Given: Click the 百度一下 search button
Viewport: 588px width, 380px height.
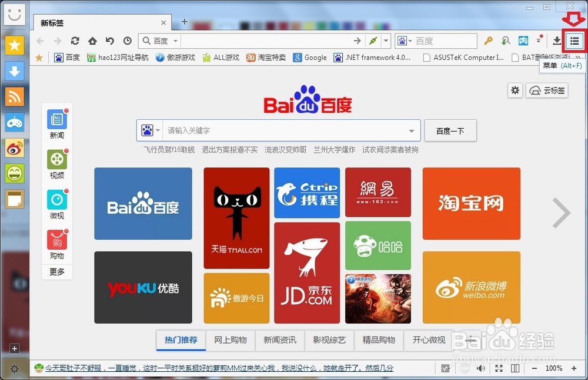Looking at the screenshot, I should 450,130.
